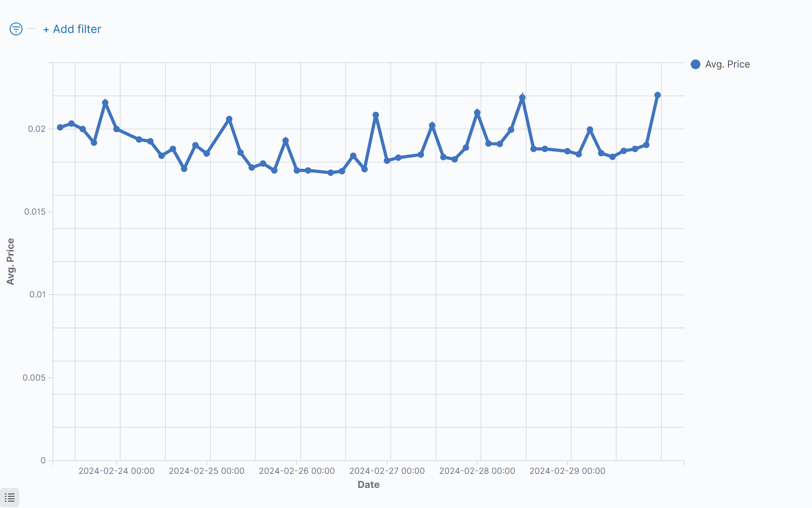The height and width of the screenshot is (508, 812).
Task: Select the peak data point at 2024-02-28 00:00
Action: click(477, 113)
